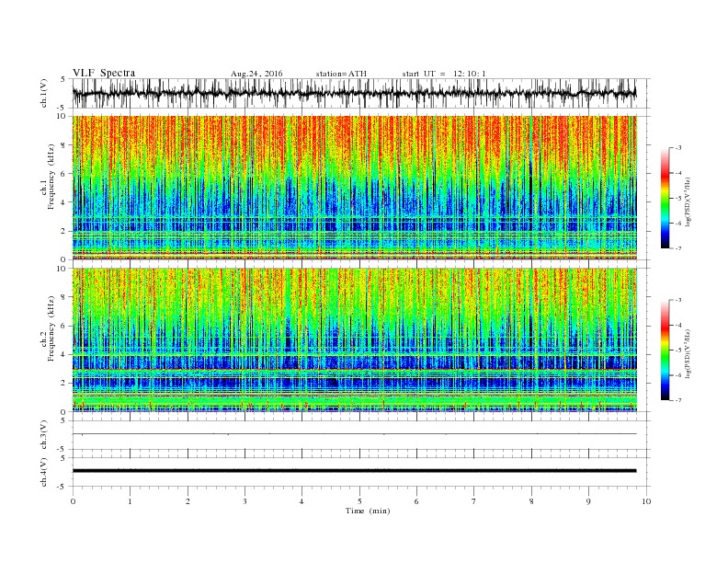
Task: Select the "Aug.24, 2016" date text
Action: [256, 74]
